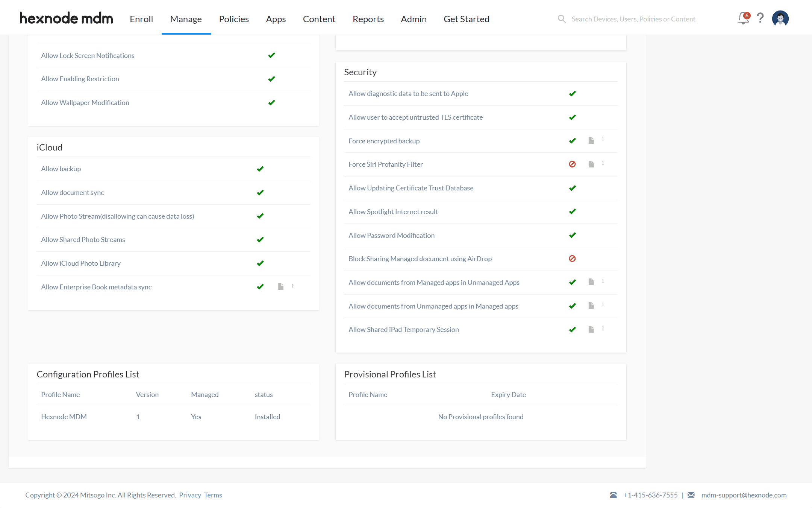Go to the Admin tab

tap(414, 19)
